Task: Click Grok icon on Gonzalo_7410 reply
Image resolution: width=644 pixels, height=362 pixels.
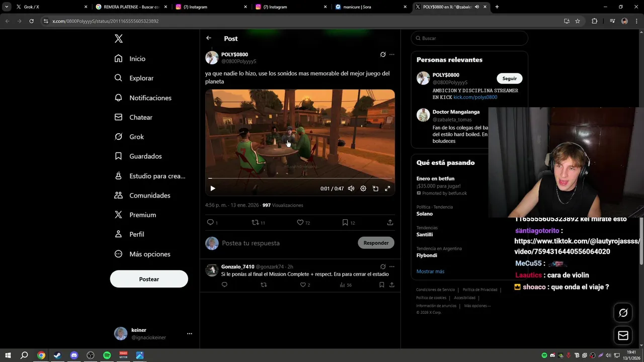Action: [383, 266]
